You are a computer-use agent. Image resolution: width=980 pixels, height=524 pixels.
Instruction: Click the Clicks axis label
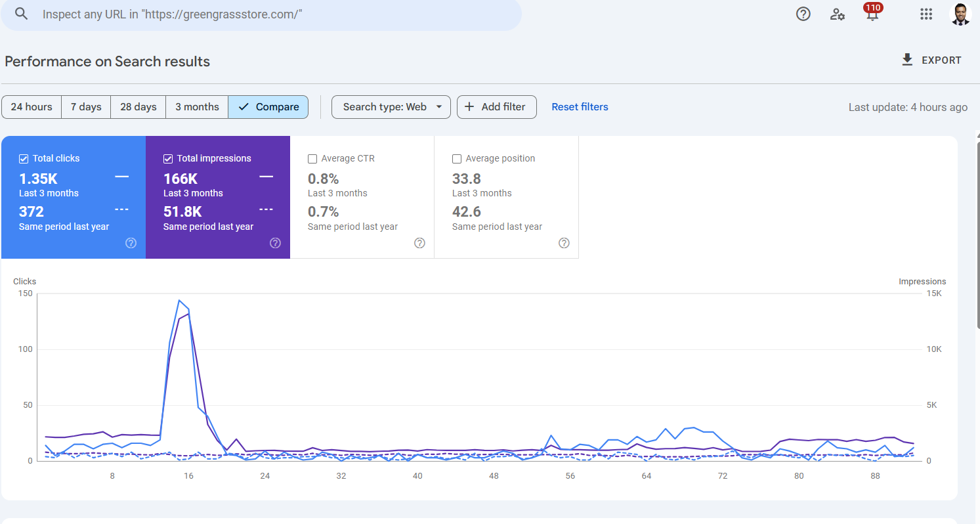coord(25,282)
